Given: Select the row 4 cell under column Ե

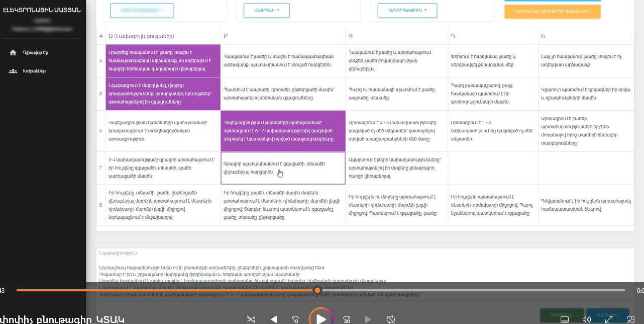Looking at the screenshot, I should pos(586,60).
